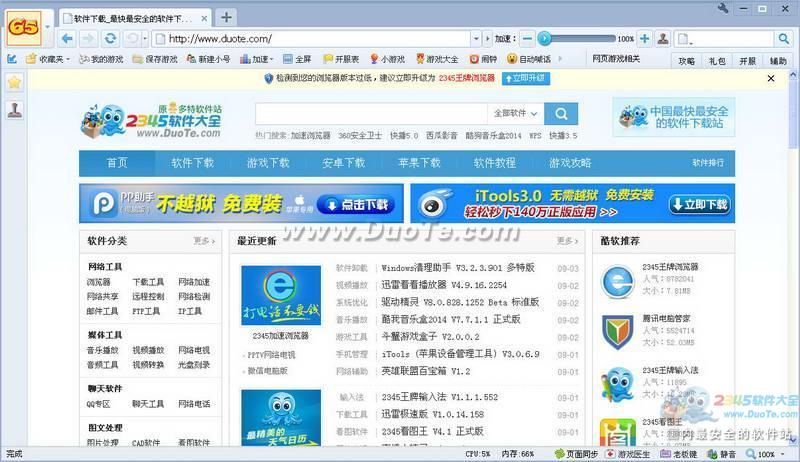Click the 立即升级 upgrade button

(526, 78)
